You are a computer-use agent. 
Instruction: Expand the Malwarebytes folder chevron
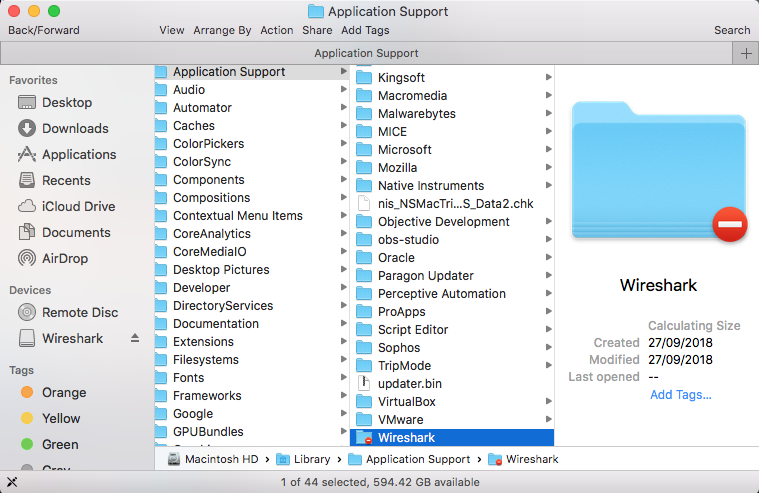tap(548, 114)
